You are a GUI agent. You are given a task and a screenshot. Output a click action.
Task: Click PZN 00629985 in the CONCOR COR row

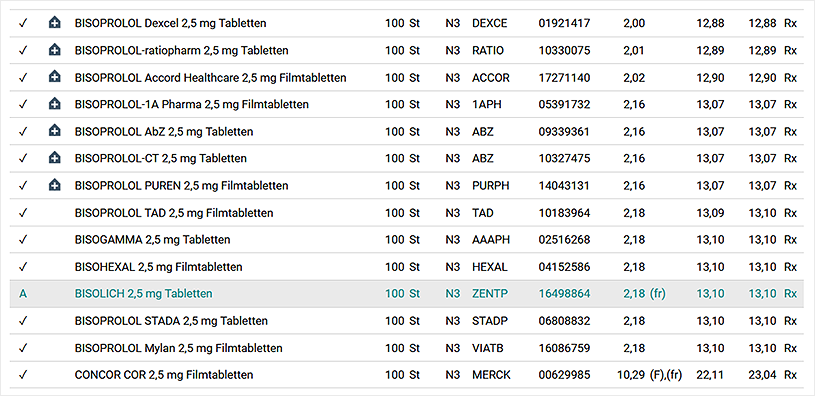point(564,375)
